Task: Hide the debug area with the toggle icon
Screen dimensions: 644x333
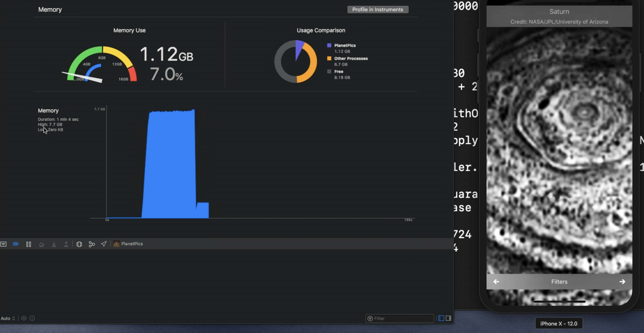Action: (x=3, y=244)
